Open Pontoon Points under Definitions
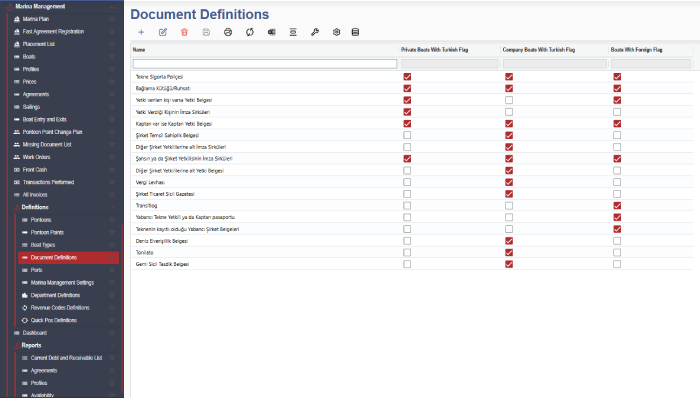This screenshot has height=398, width=700. 47,232
